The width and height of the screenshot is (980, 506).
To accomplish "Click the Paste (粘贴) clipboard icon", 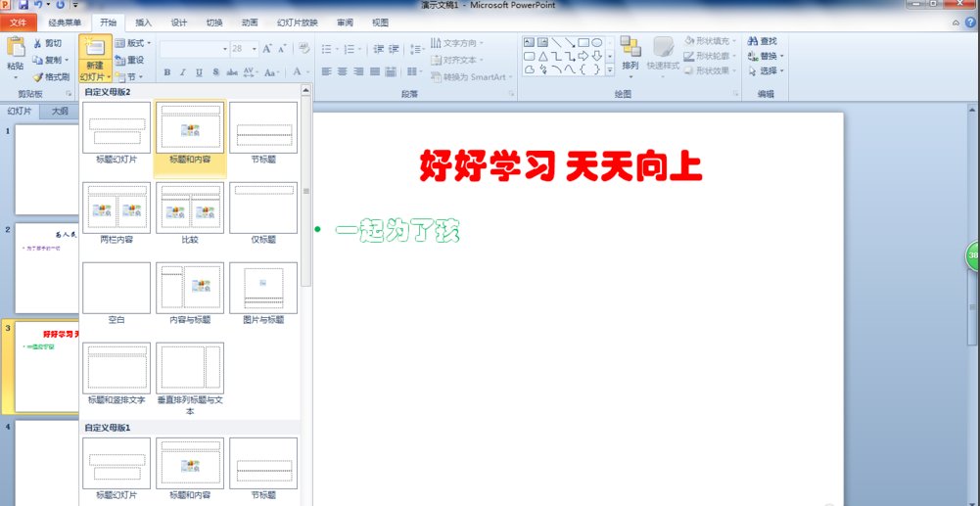I will (x=16, y=47).
